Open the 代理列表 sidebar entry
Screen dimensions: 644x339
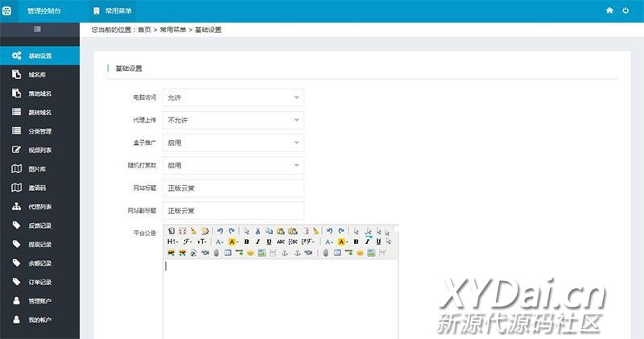[39, 207]
